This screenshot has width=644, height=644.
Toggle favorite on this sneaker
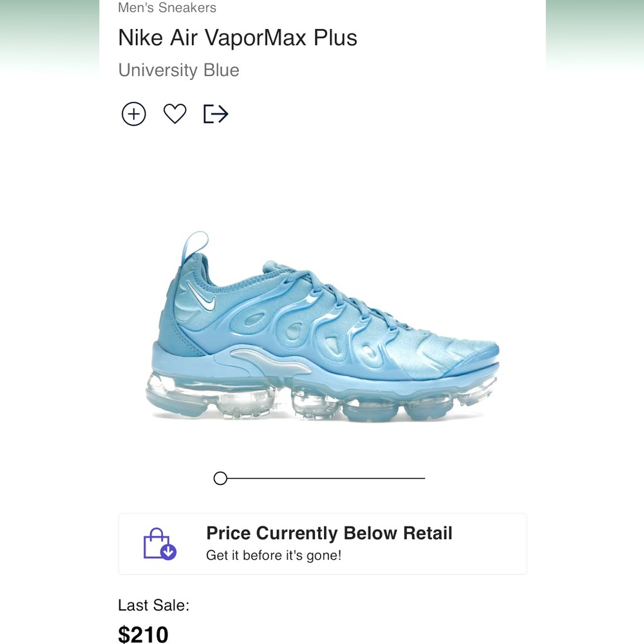175,114
